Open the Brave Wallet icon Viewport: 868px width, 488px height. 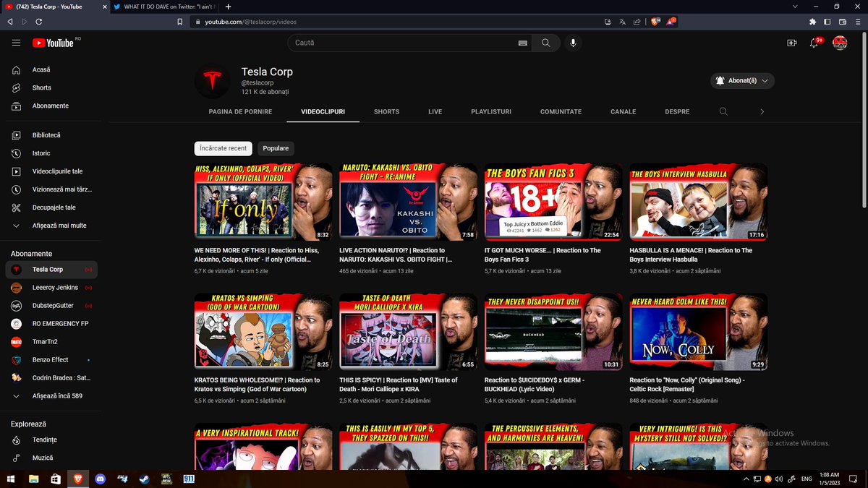pos(842,22)
